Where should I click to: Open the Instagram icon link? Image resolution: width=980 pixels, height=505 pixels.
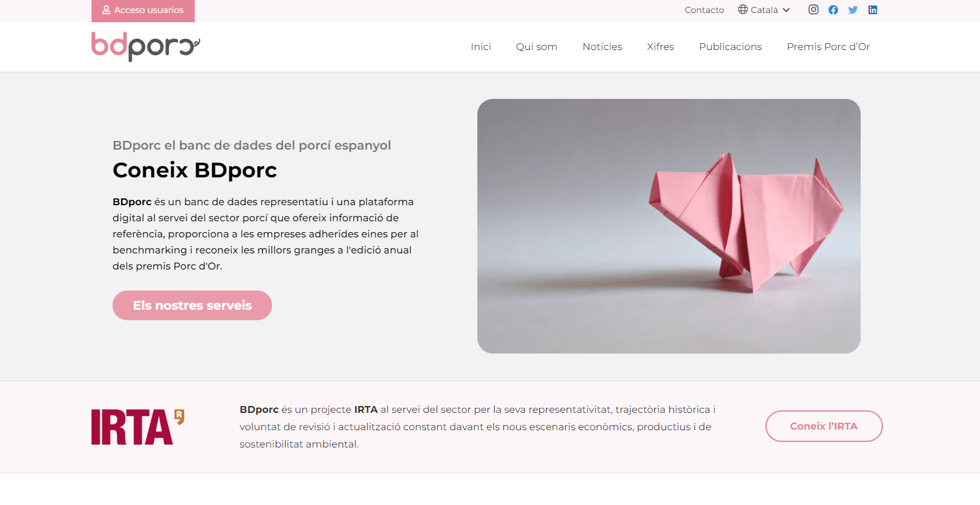(814, 10)
